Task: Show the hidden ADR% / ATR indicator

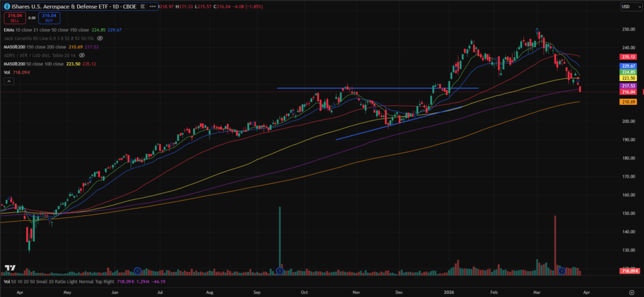Action: click(x=82, y=55)
